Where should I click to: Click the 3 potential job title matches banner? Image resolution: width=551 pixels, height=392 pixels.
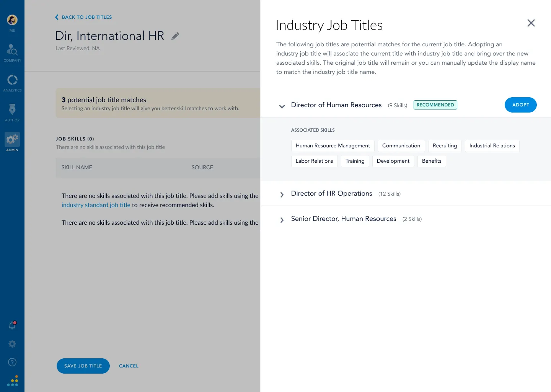[158, 103]
